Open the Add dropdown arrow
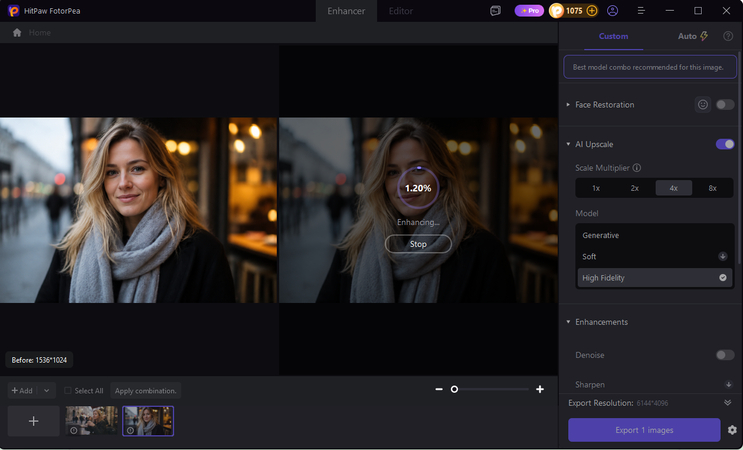 point(46,391)
